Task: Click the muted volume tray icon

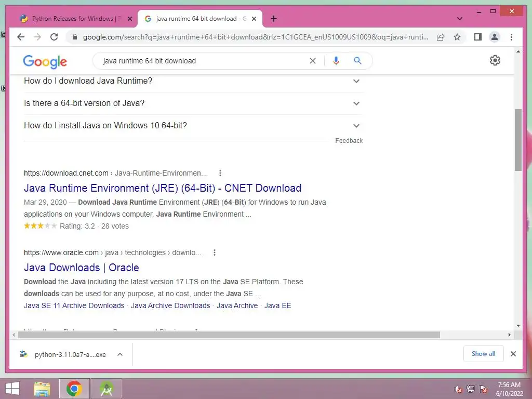Action: (x=458, y=389)
